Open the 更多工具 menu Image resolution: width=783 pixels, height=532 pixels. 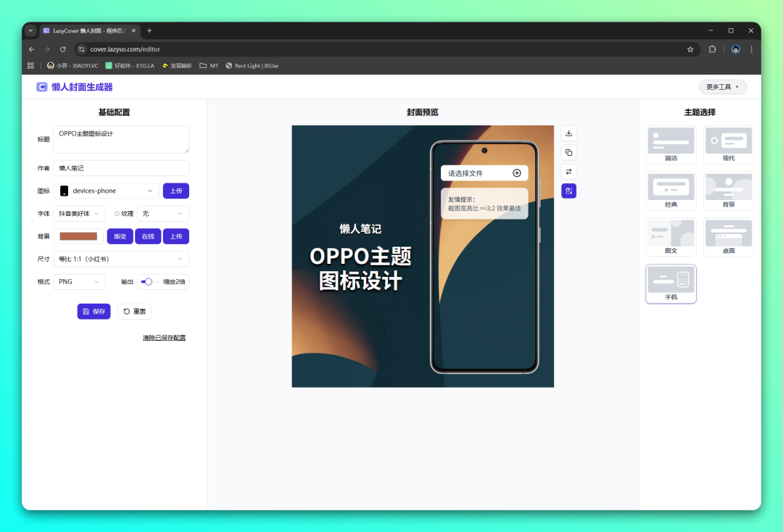(723, 87)
